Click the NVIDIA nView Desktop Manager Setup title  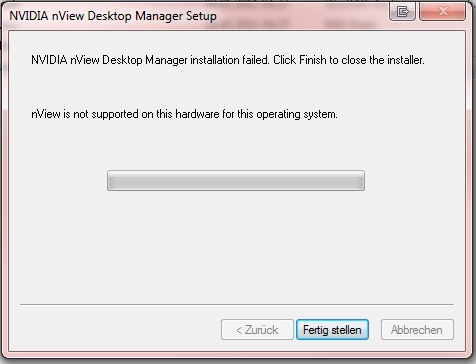click(113, 16)
